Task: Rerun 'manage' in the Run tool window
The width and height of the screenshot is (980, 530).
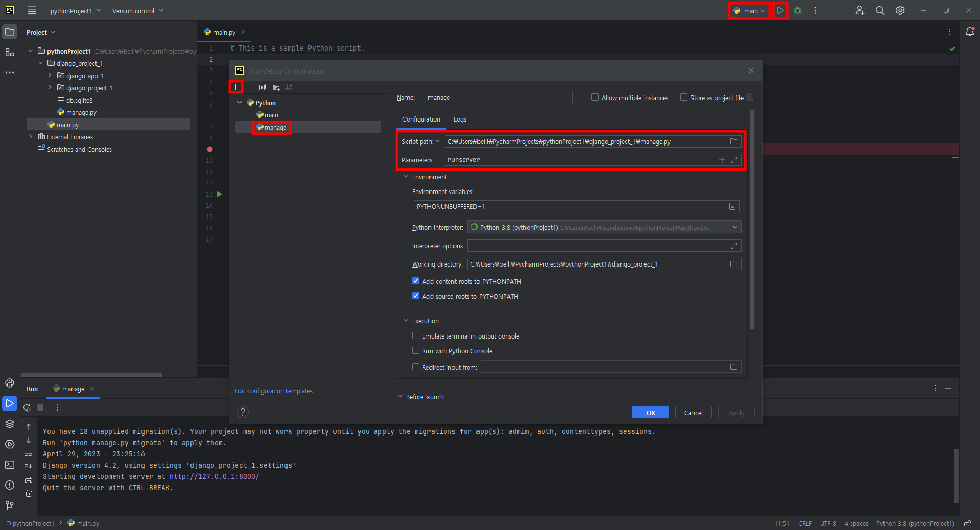Action: tap(27, 407)
